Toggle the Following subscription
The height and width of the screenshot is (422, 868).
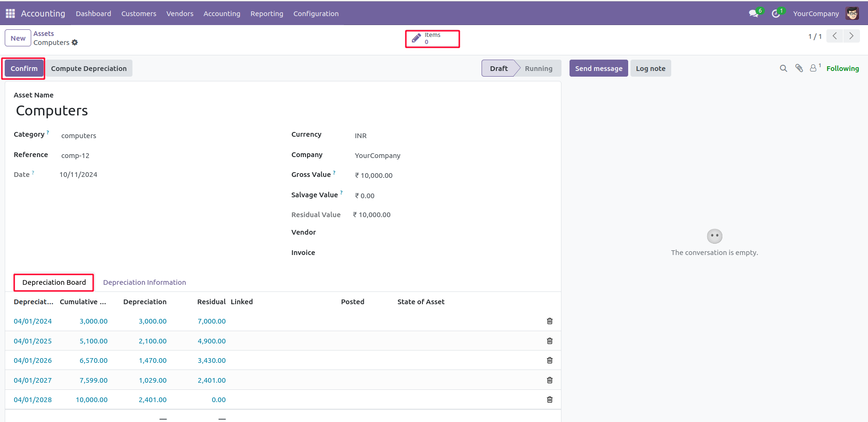[842, 69]
